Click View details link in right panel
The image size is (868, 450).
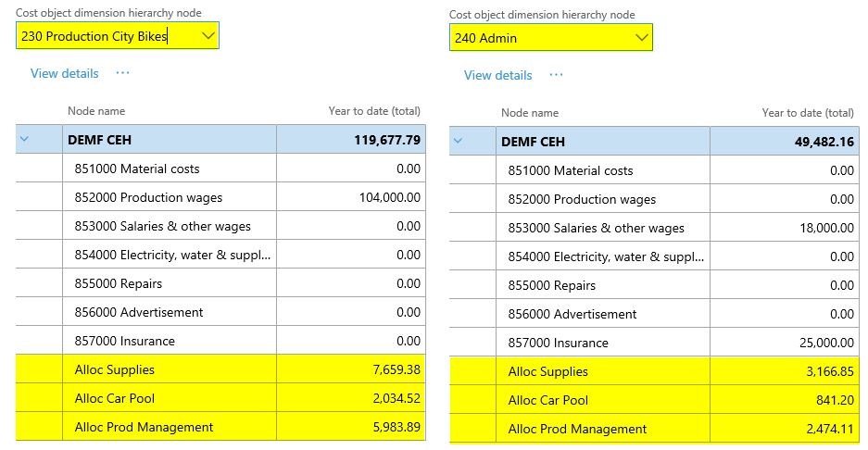click(497, 75)
